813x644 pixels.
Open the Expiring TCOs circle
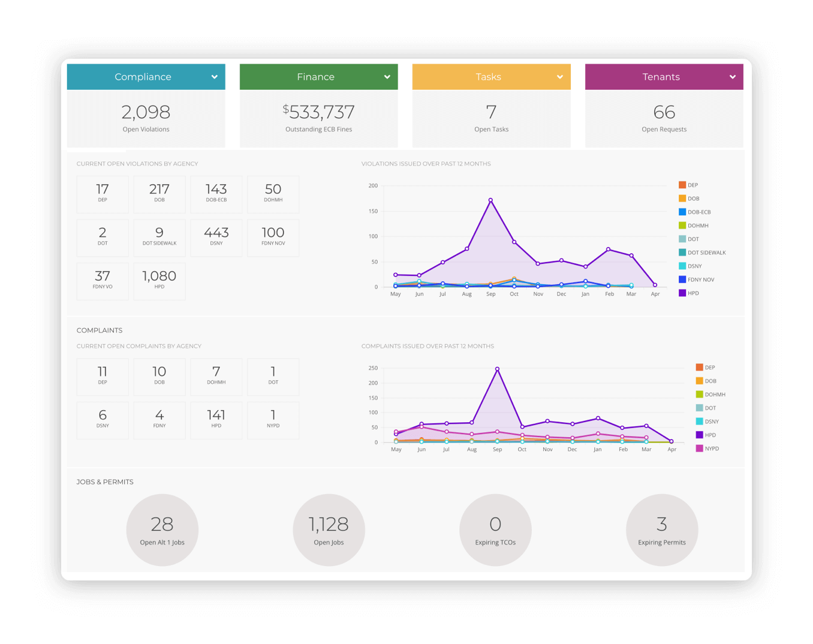[x=495, y=530]
